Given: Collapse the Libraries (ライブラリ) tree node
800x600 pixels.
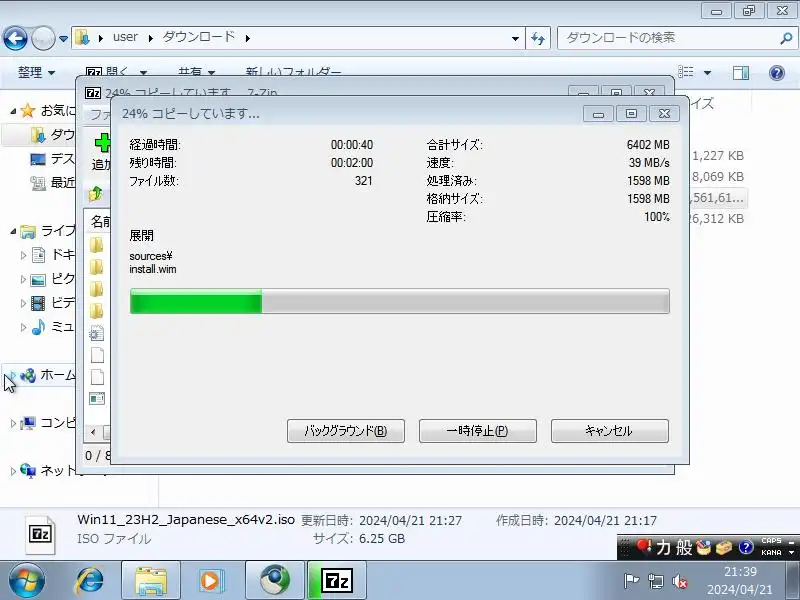Looking at the screenshot, I should (x=13, y=232).
